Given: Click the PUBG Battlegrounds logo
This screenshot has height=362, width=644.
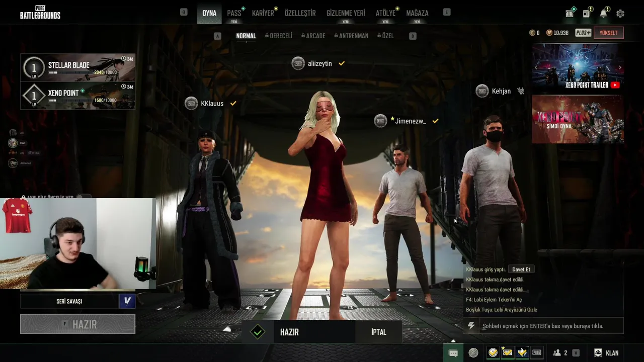Looking at the screenshot, I should click(40, 13).
